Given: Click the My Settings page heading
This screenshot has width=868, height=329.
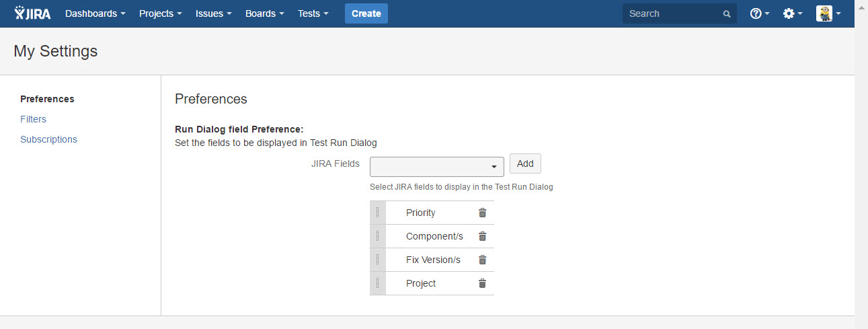Looking at the screenshot, I should [x=55, y=51].
